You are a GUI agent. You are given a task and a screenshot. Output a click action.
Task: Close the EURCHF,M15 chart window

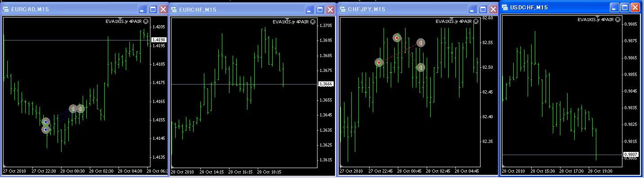330,9
